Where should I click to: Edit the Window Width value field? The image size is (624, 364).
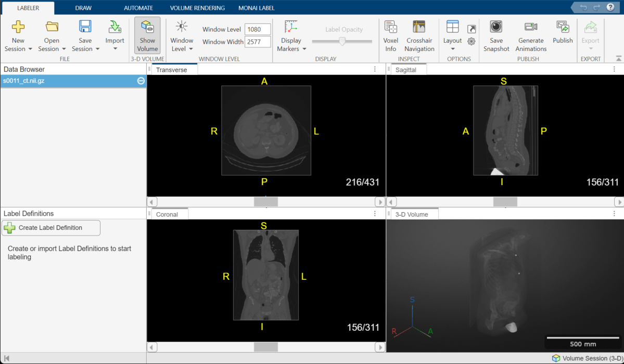pos(258,42)
